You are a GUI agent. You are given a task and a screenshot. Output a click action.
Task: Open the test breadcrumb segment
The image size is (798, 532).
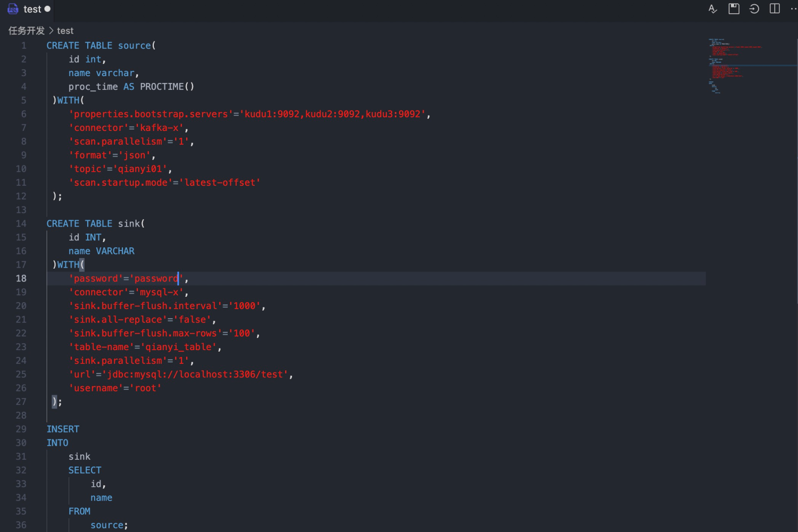65,31
